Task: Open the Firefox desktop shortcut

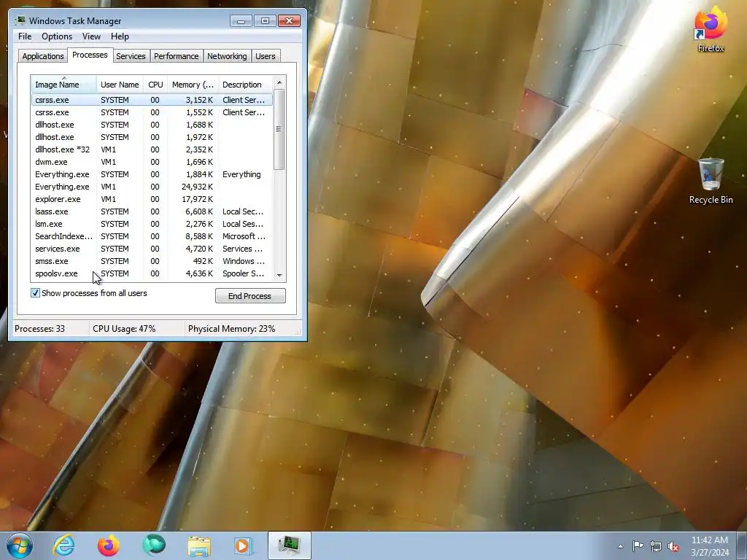Action: 711,28
